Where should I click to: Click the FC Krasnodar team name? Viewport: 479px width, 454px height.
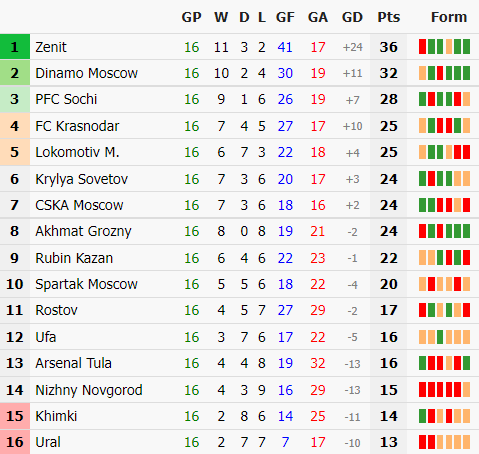(x=77, y=126)
